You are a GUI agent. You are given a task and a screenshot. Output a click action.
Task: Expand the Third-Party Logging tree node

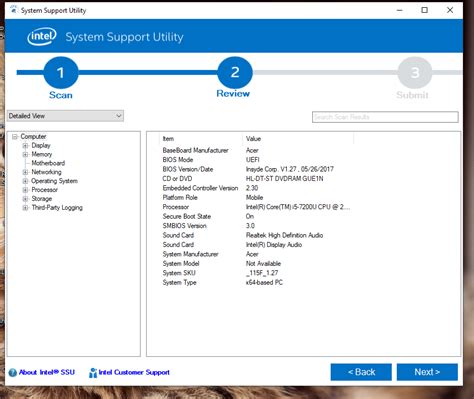pyautogui.click(x=25, y=208)
